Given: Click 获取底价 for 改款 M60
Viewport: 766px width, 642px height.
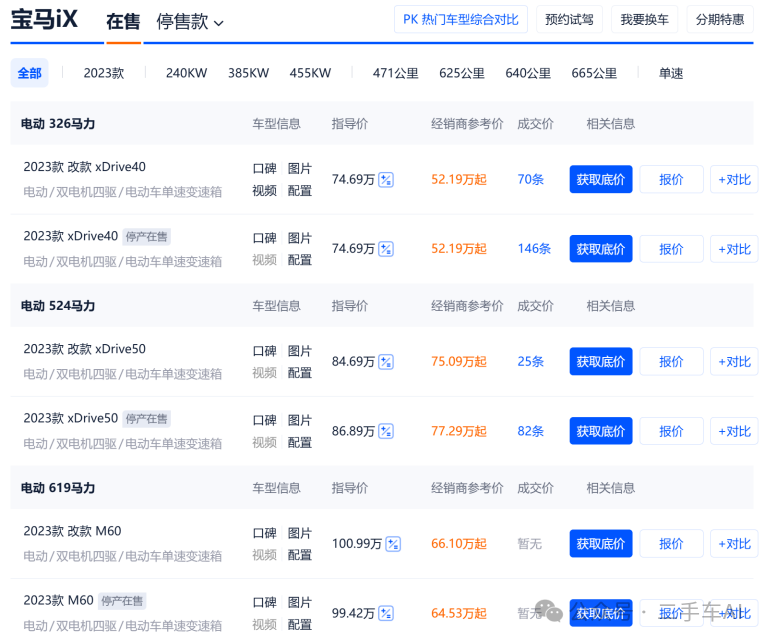Looking at the screenshot, I should click(601, 544).
